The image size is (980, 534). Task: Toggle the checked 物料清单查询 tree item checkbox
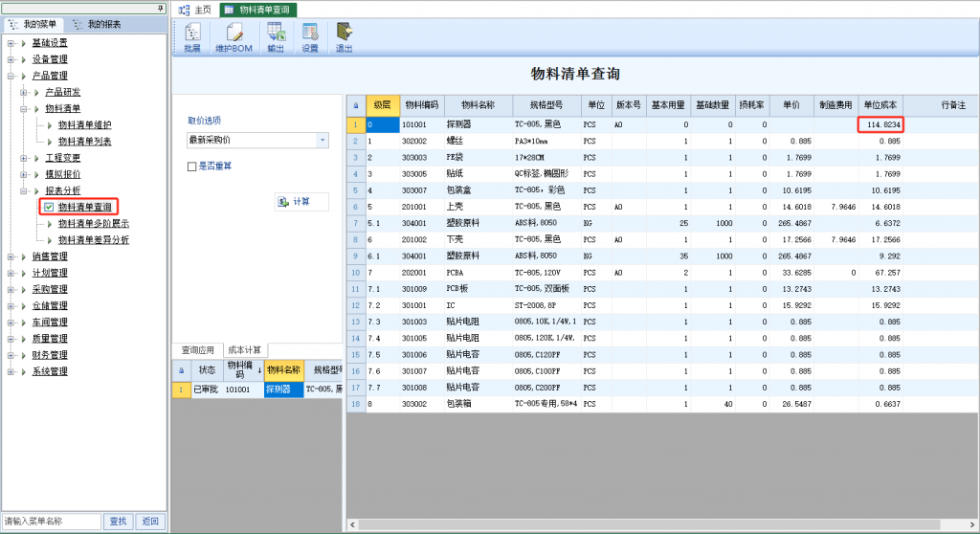49,207
